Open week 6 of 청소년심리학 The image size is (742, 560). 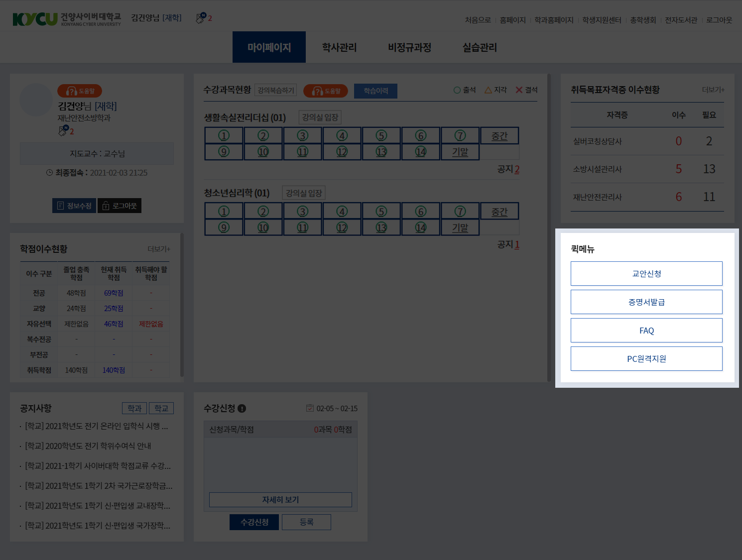tap(421, 211)
